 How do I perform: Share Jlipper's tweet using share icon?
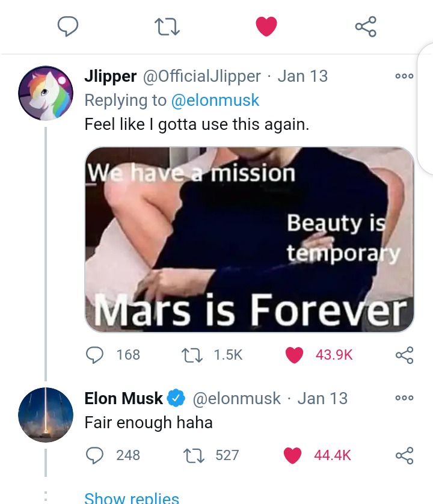point(404,355)
